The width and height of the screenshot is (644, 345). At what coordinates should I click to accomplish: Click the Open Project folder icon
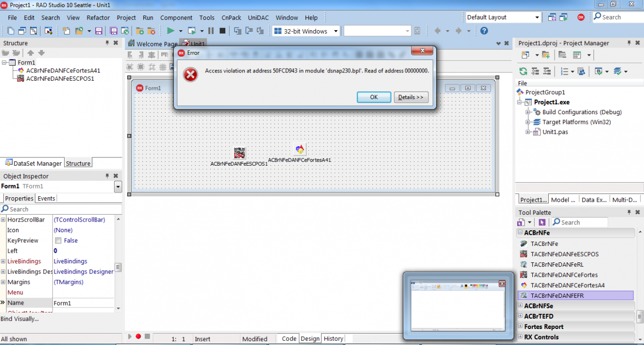click(x=80, y=31)
